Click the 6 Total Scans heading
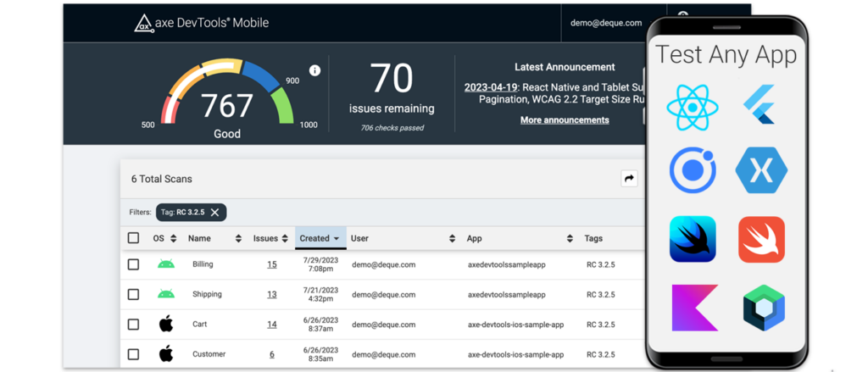The image size is (868, 372). [x=162, y=179]
